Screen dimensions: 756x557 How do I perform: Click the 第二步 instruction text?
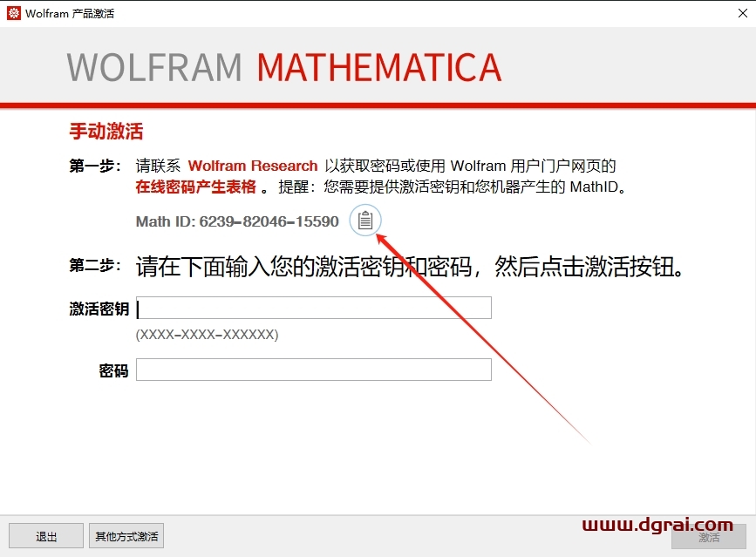click(410, 267)
